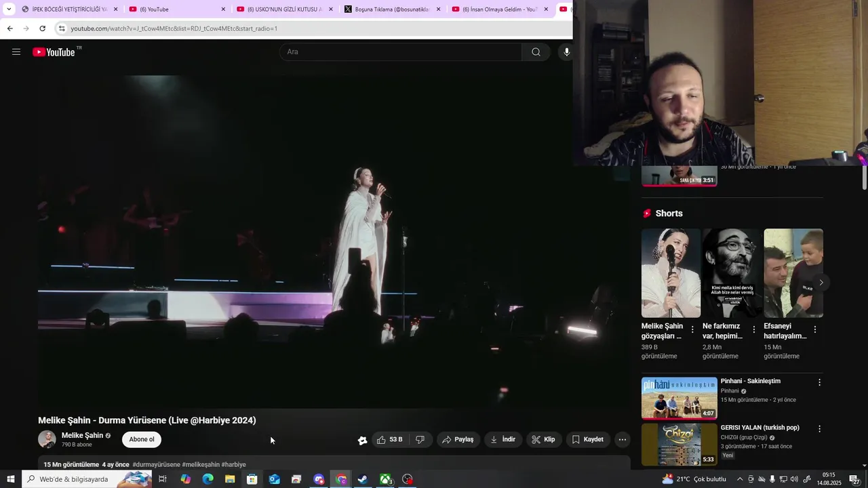The image size is (868, 488).
Task: Go forward with the browser forward arrow
Action: [x=26, y=28]
